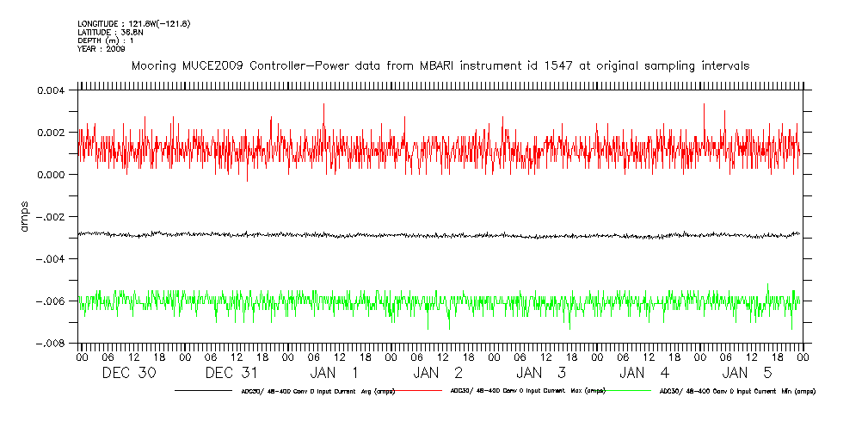Select the DEC 30 date label
Image resolution: width=868 pixels, height=434 pixels.
click(x=129, y=373)
